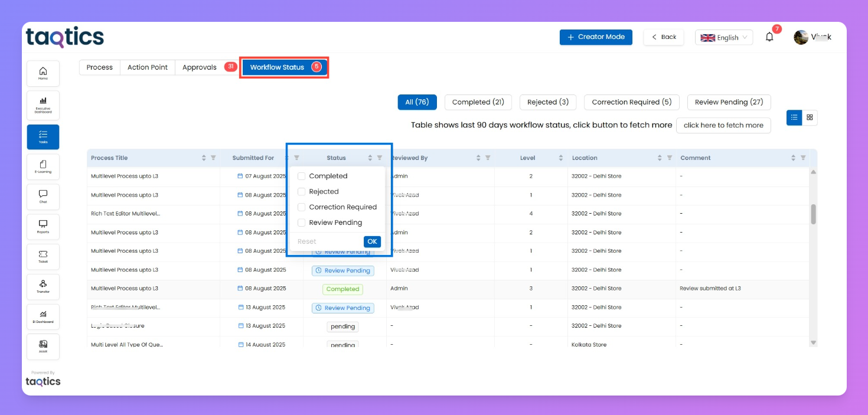The image size is (868, 415).
Task: Click the Creator Mode button
Action: [x=596, y=37]
